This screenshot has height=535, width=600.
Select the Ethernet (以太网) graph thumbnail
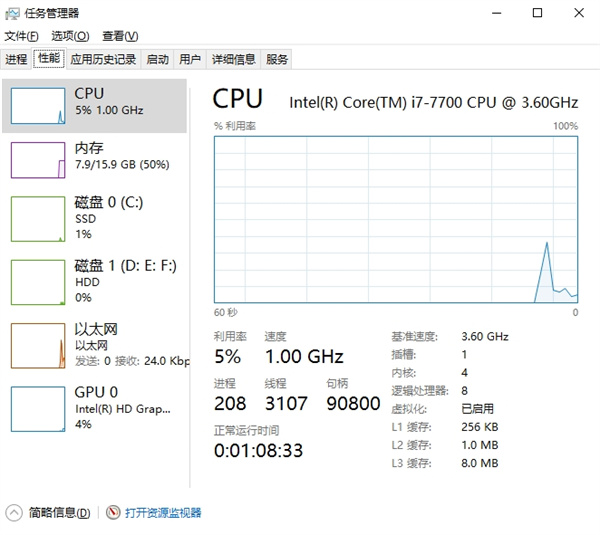tap(37, 345)
